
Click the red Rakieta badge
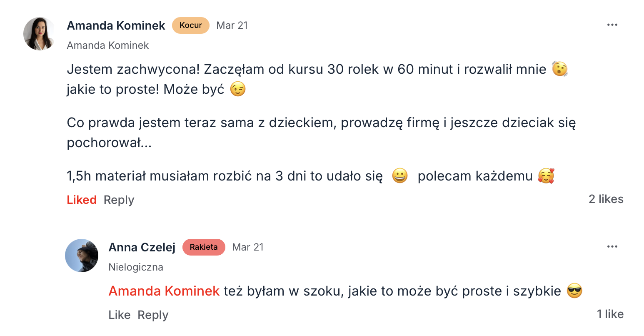pyautogui.click(x=204, y=247)
